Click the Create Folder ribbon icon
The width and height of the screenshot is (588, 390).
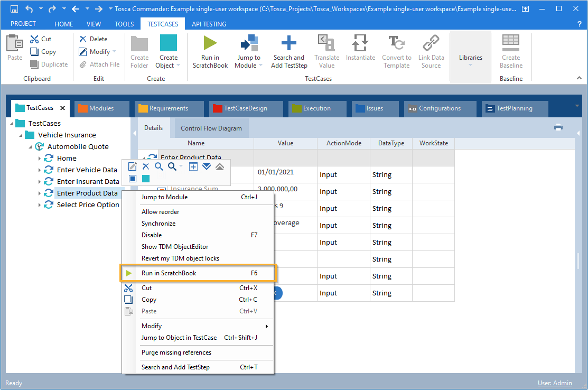pyautogui.click(x=139, y=43)
